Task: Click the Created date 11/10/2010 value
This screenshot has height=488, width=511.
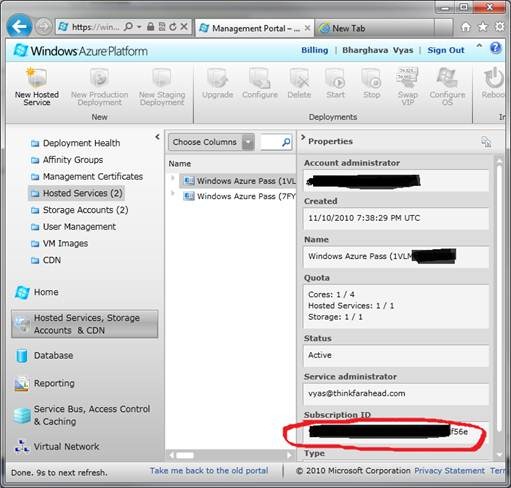Action: pyautogui.click(x=364, y=218)
